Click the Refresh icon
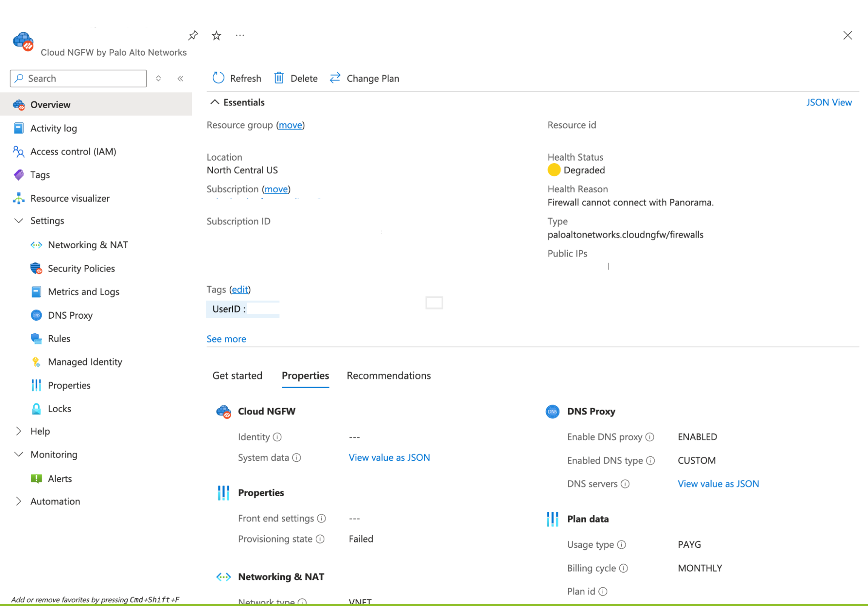 pyautogui.click(x=218, y=78)
